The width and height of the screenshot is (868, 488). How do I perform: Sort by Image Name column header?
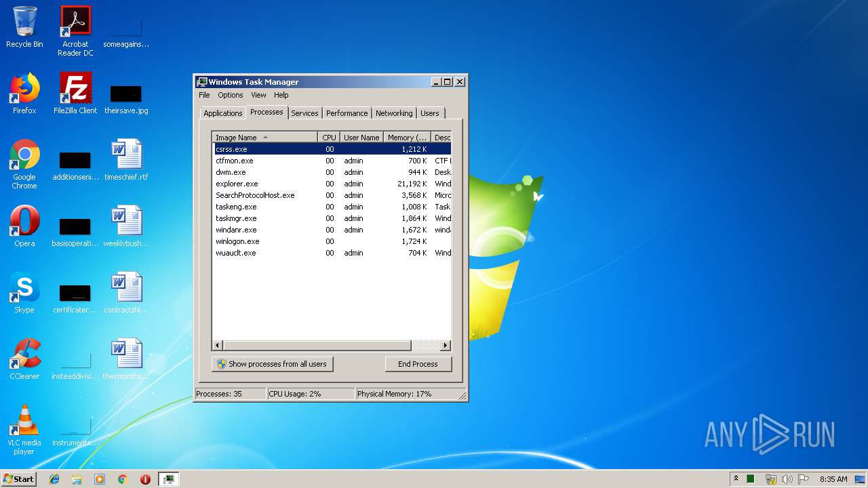tap(264, 138)
